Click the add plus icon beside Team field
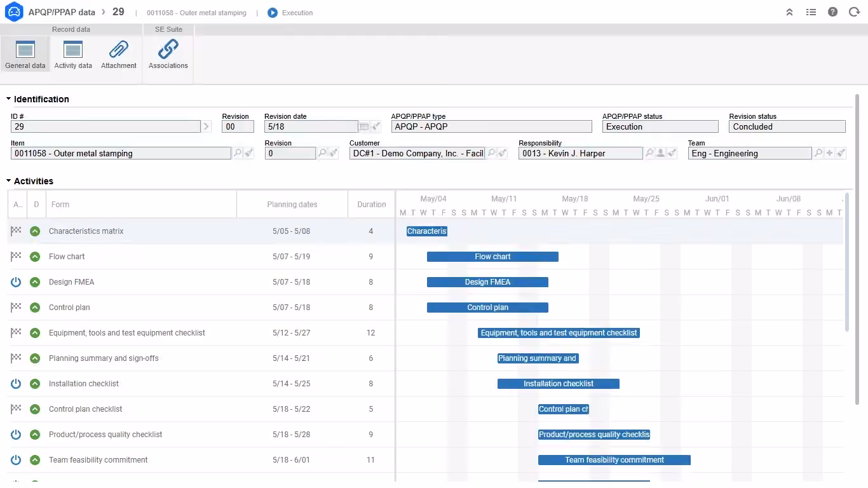The height and width of the screenshot is (488, 868). click(x=830, y=153)
